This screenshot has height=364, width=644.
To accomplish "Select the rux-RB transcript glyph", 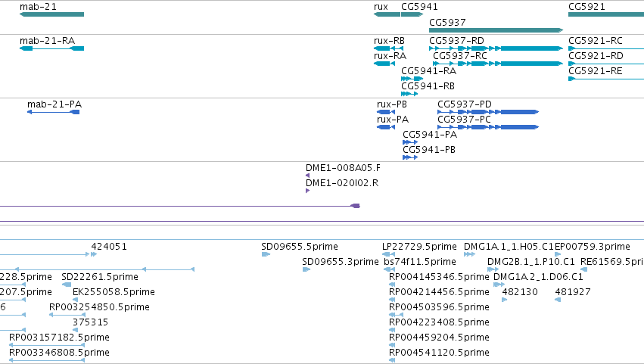I will point(388,48).
